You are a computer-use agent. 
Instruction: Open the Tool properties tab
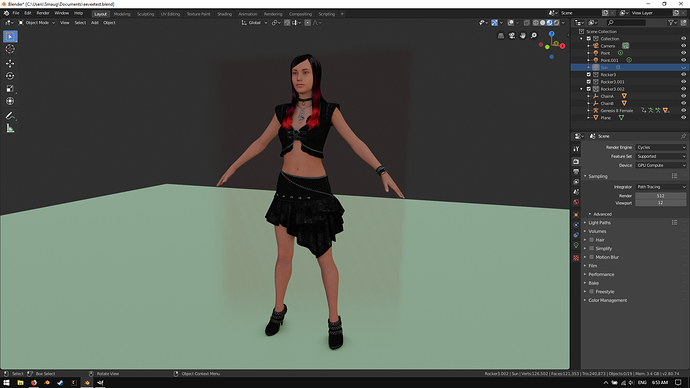coord(576,149)
